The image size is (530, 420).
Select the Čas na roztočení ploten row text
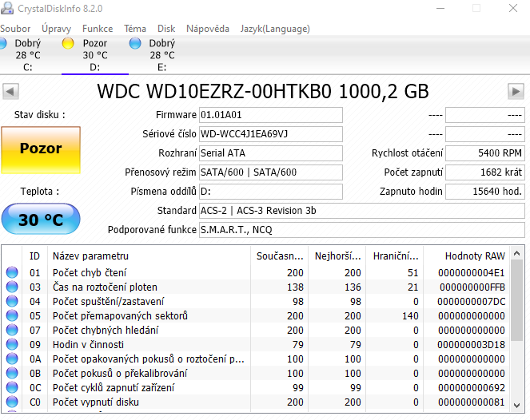(x=105, y=287)
